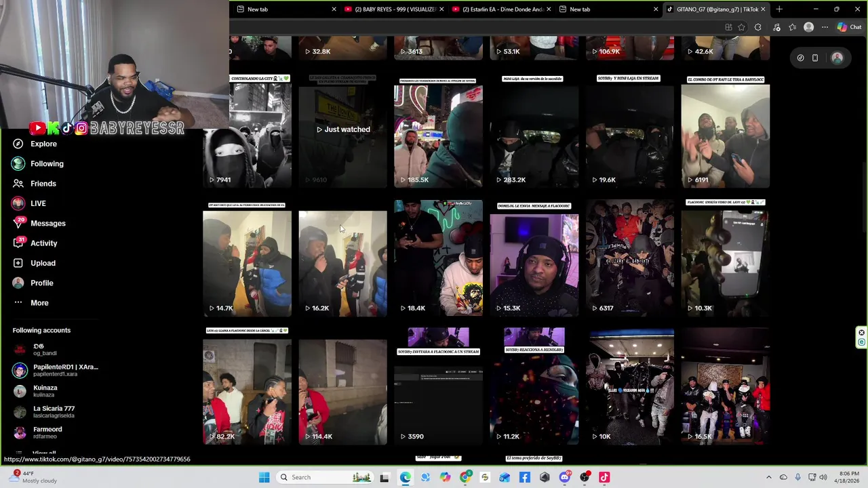Open video with 15.3K views

534,259
